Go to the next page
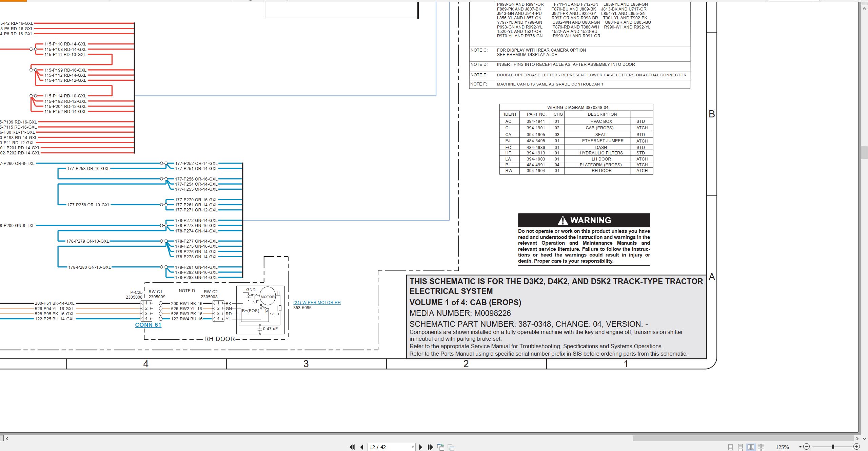 [x=421, y=447]
